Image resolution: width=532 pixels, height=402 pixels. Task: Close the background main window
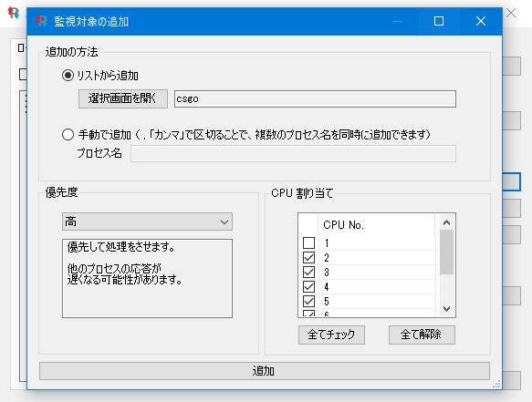(x=511, y=14)
